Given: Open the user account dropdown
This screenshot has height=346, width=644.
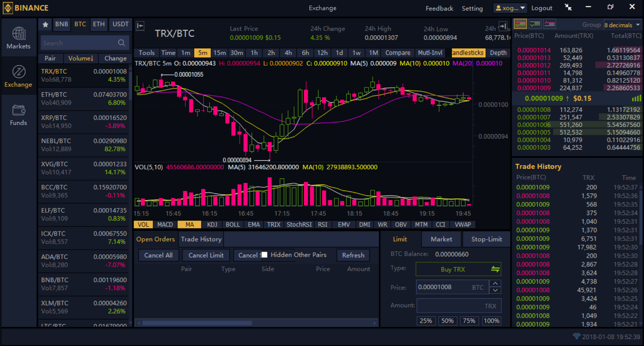Looking at the screenshot, I should [x=510, y=8].
